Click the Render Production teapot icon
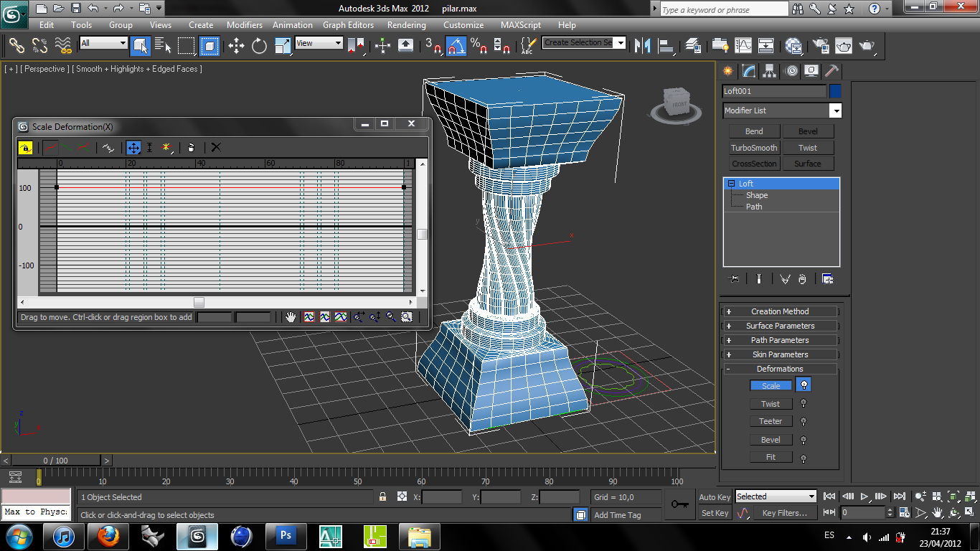Image resolution: width=980 pixels, height=551 pixels. point(867,46)
